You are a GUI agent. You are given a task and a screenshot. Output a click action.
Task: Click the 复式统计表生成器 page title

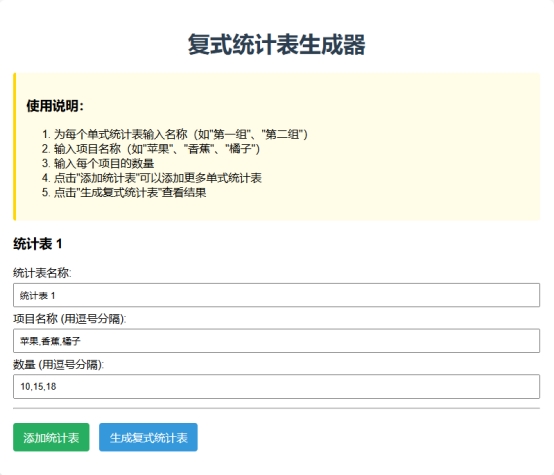pos(277,45)
